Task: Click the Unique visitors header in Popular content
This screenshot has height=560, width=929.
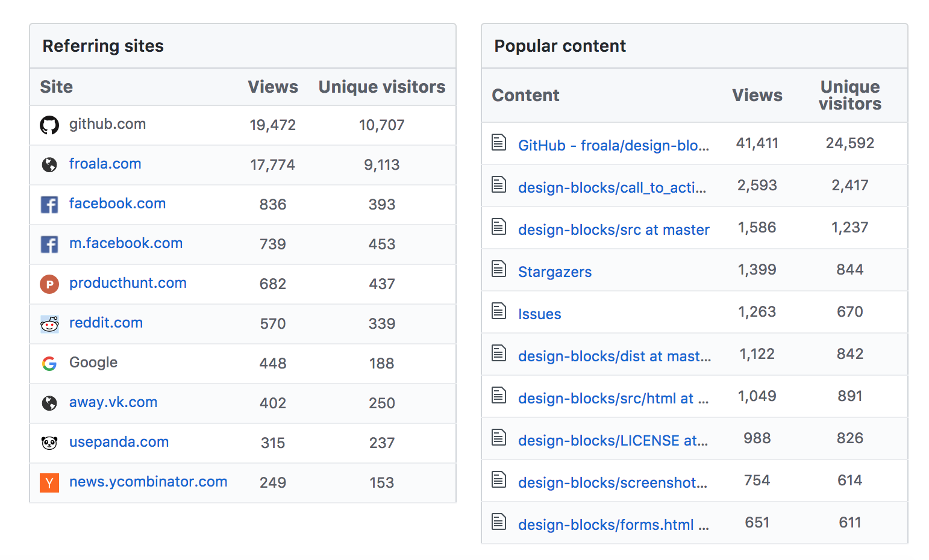Action: coord(849,95)
